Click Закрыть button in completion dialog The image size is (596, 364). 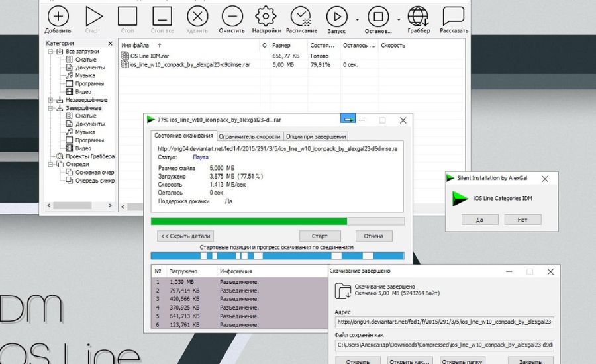530,361
